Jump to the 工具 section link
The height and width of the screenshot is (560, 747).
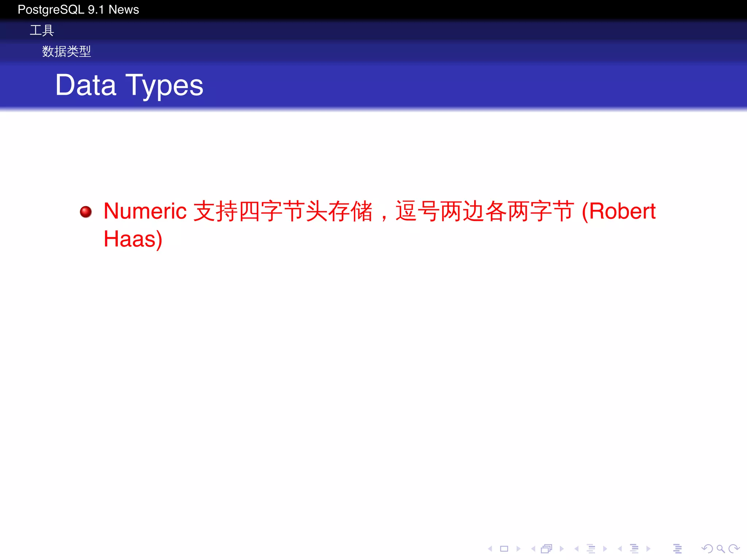(x=42, y=30)
